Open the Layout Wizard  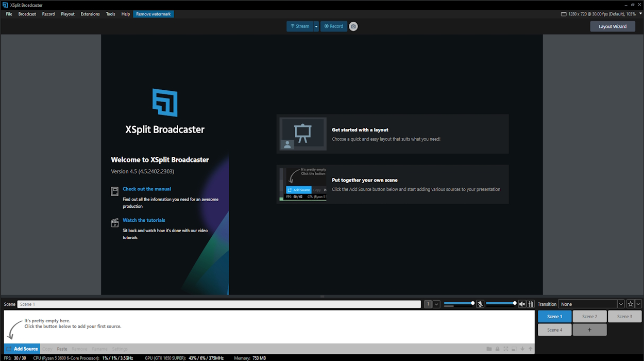pos(613,26)
